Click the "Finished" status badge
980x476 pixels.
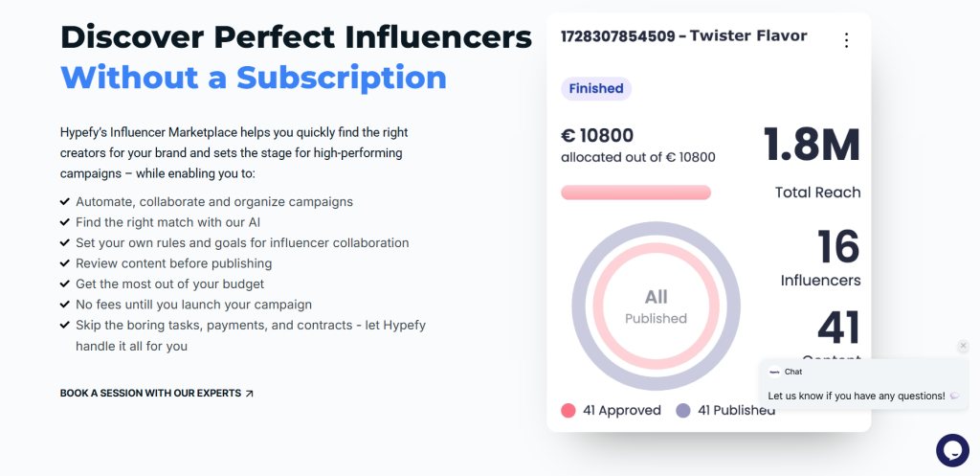tap(596, 89)
